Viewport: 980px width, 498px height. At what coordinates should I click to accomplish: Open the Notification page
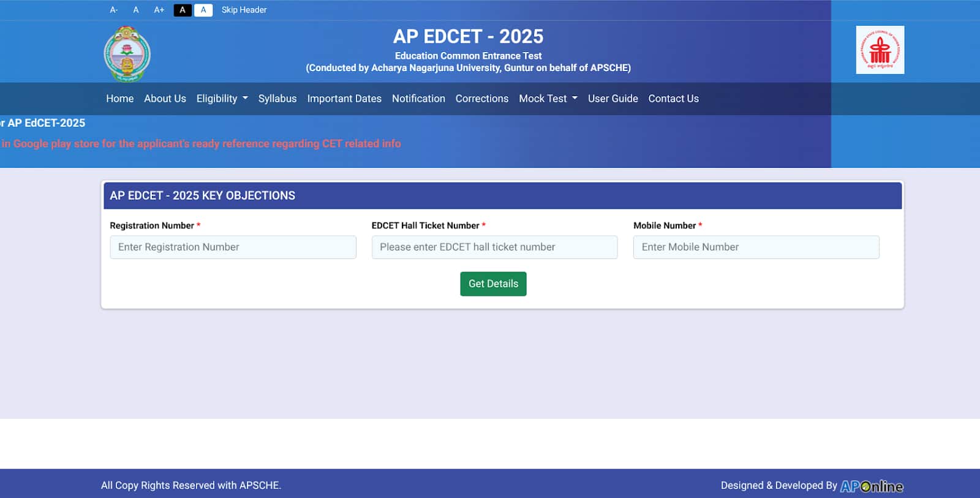[418, 99]
